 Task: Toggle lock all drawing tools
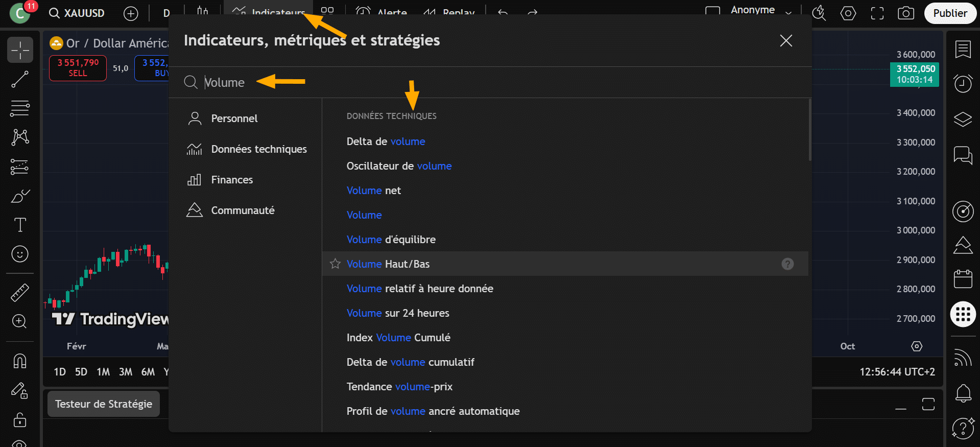(20, 420)
